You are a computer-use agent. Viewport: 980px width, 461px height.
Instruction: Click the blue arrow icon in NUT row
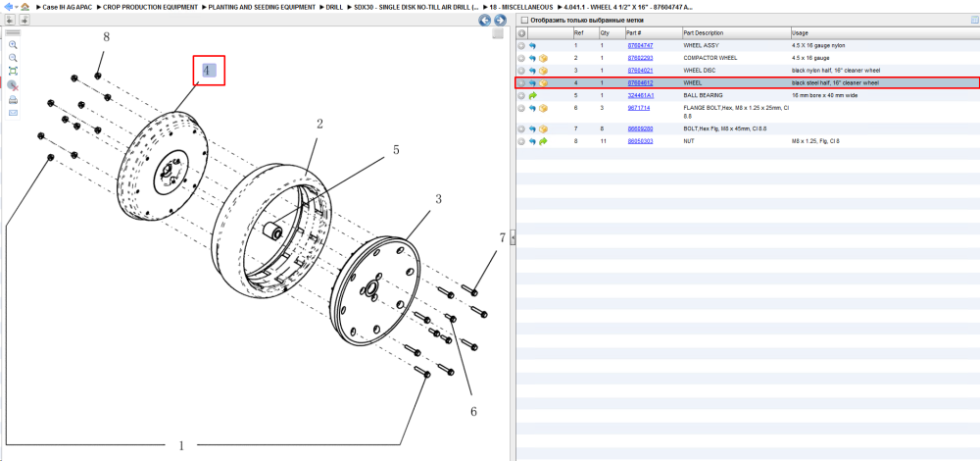point(532,141)
